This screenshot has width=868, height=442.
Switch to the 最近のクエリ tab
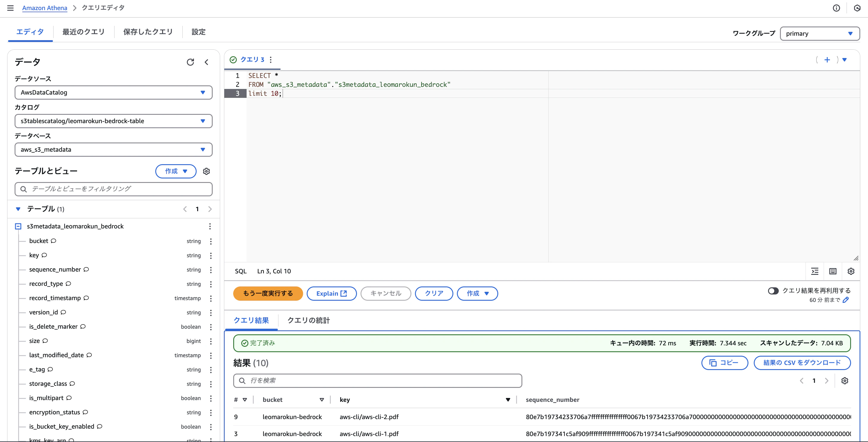click(84, 32)
